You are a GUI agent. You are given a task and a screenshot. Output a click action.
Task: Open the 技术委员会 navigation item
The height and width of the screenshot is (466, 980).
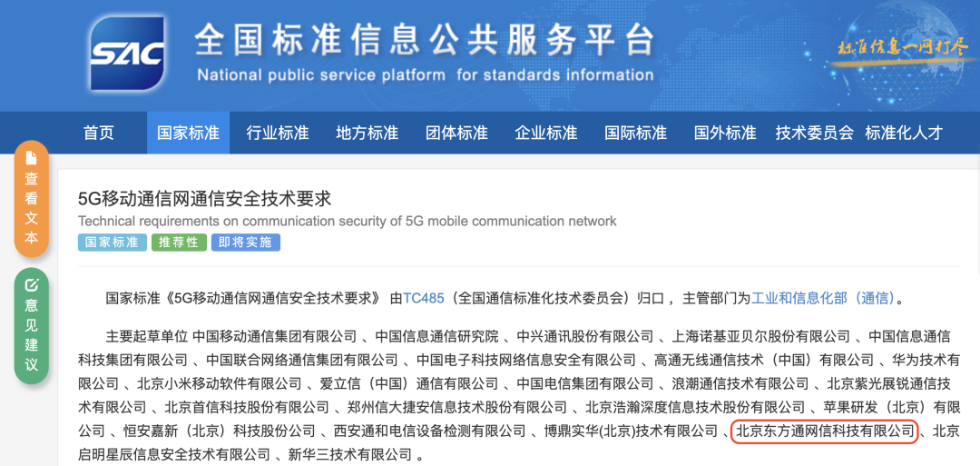(x=815, y=133)
